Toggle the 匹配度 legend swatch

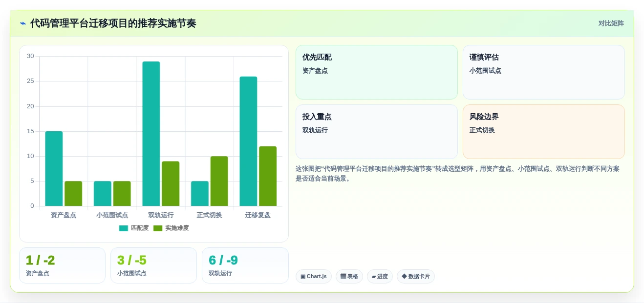pyautogui.click(x=124, y=228)
